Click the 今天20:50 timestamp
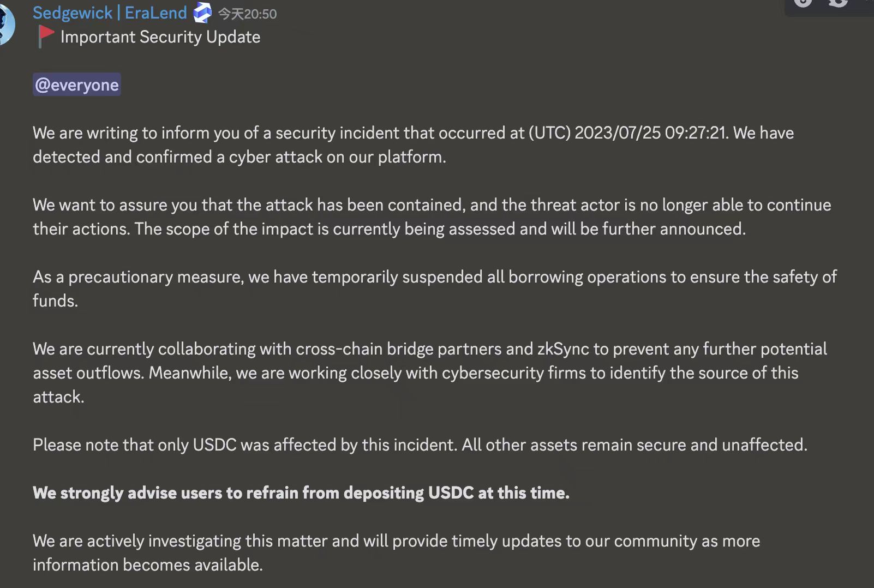 pos(246,14)
